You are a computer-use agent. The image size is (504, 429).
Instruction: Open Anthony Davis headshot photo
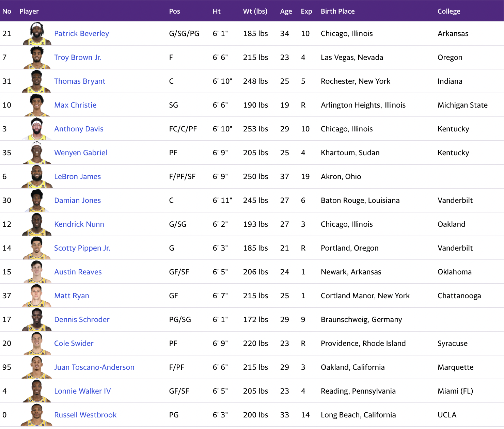37,129
